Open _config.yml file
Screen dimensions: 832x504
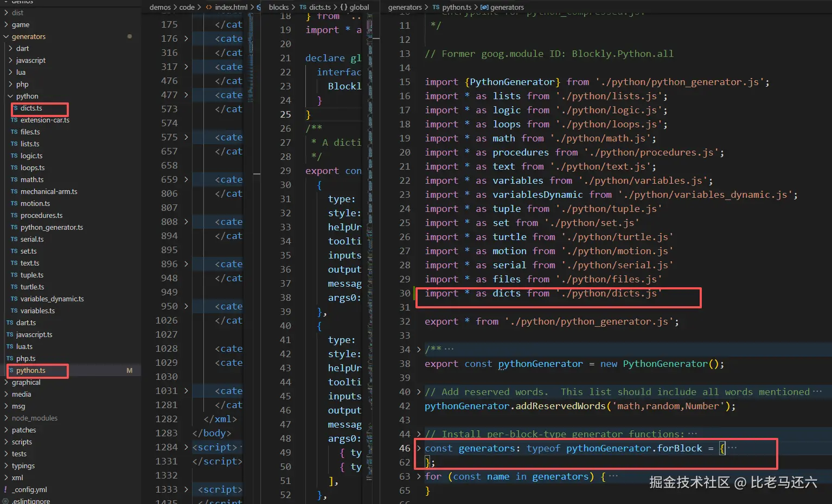tap(30, 490)
